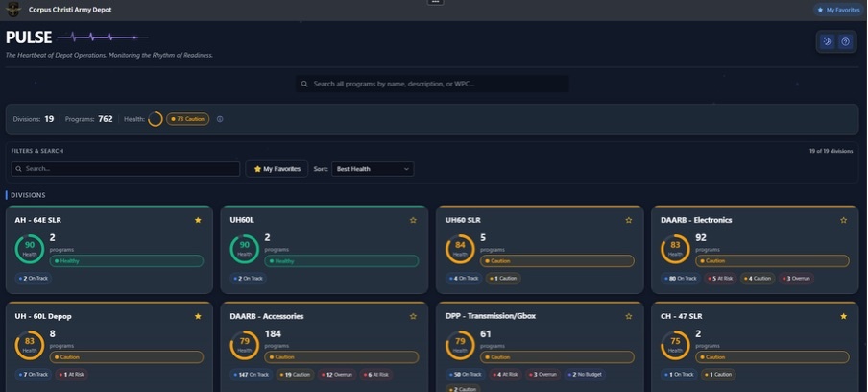The image size is (868, 392).
Task: Star the DAARB - Accessories division
Action: 413,316
